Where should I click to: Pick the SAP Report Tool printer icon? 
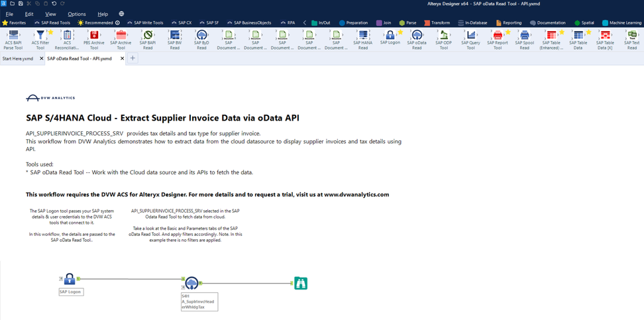[498, 35]
